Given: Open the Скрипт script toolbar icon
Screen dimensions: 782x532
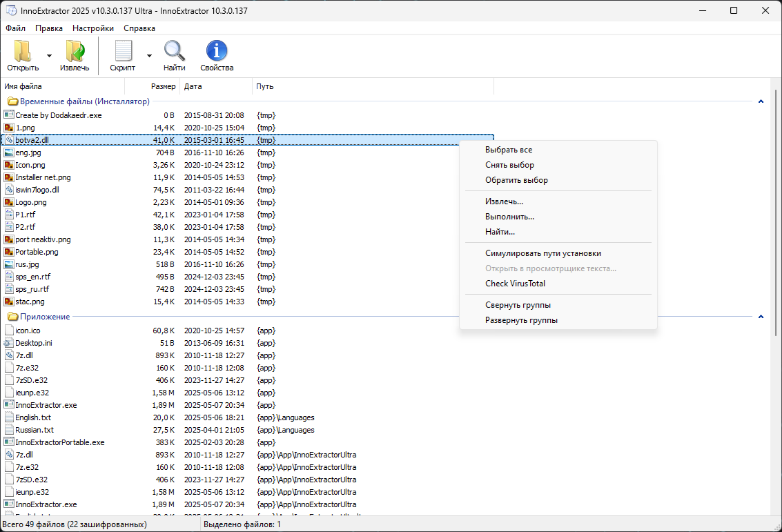Looking at the screenshot, I should tap(123, 51).
